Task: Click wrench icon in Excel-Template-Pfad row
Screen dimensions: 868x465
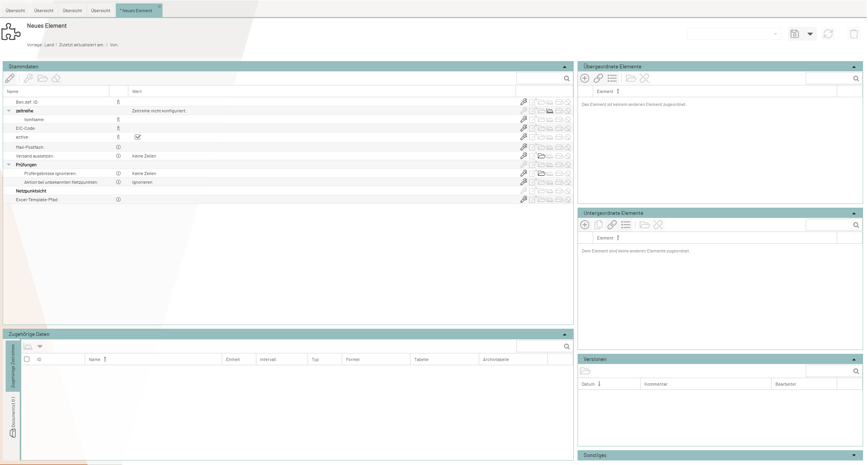Action: point(524,200)
